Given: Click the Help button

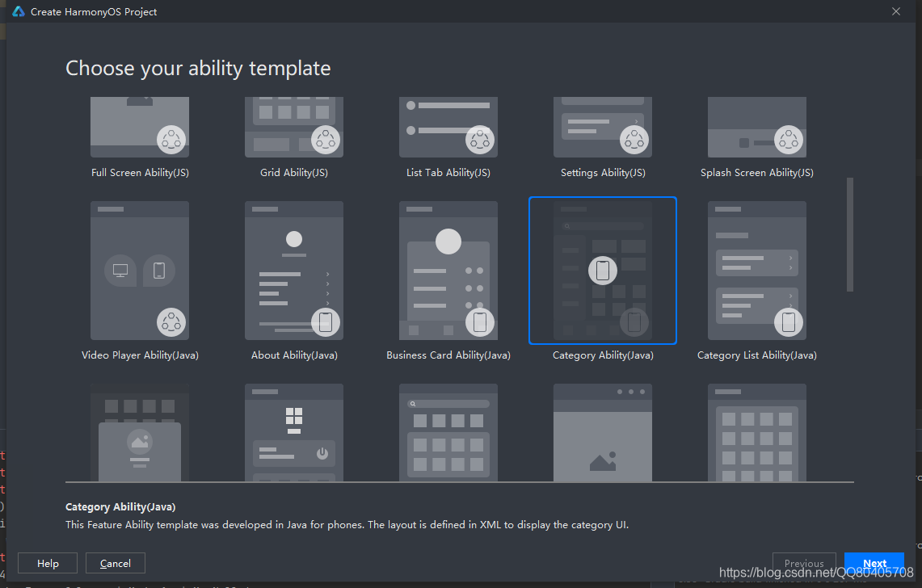Looking at the screenshot, I should pyautogui.click(x=48, y=563).
